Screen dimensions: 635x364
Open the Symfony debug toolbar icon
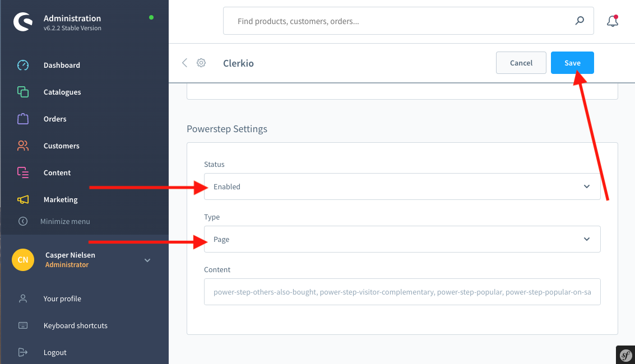pyautogui.click(x=625, y=354)
